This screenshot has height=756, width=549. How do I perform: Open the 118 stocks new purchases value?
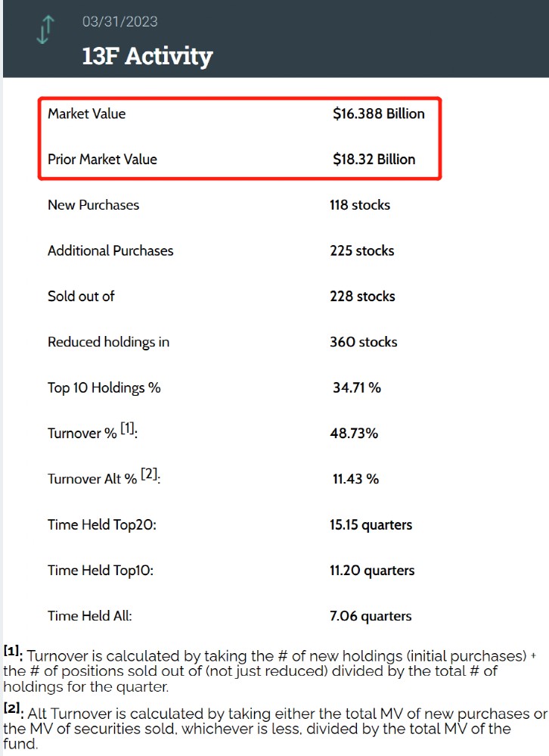[x=359, y=204]
